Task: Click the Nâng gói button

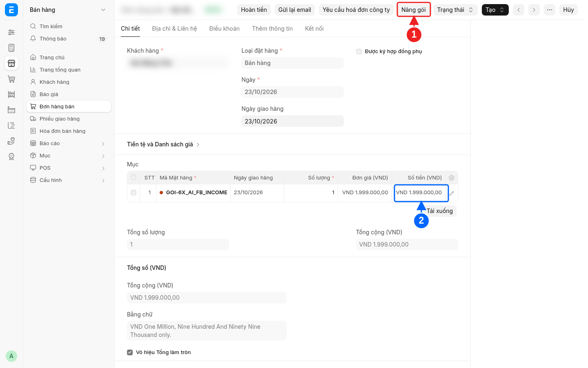Action: tap(414, 10)
